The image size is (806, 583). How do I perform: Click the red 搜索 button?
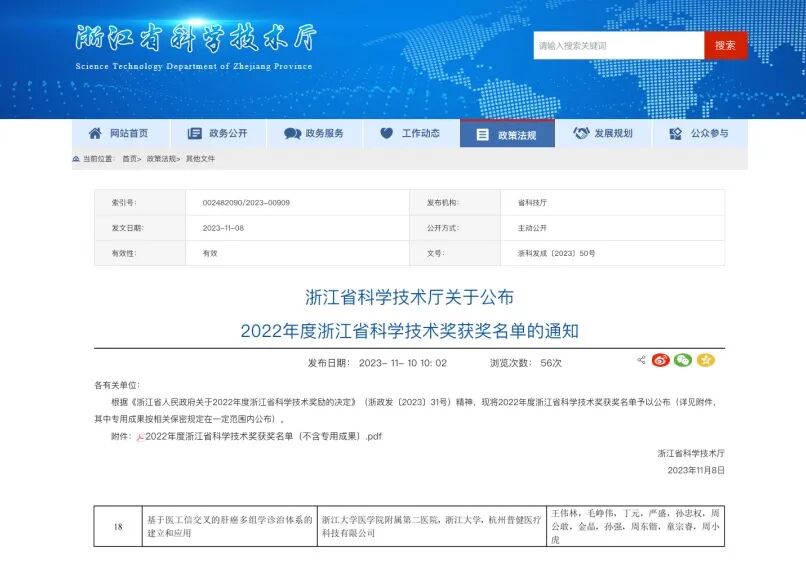(x=725, y=46)
